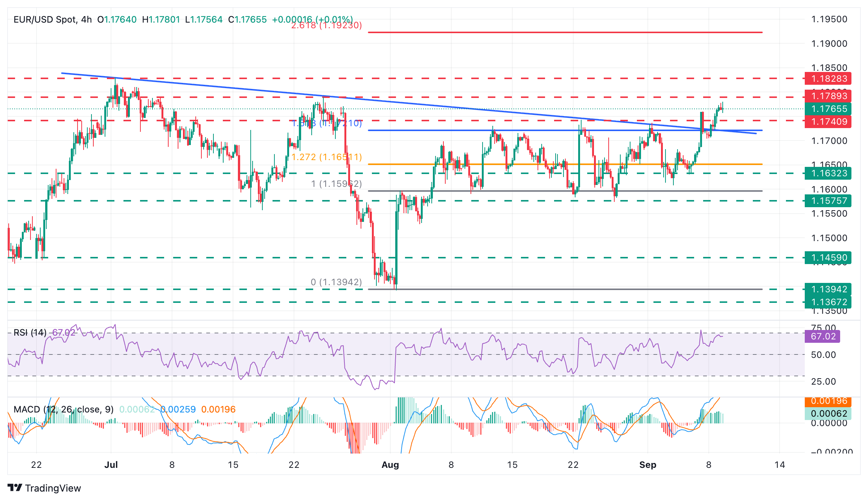The image size is (868, 501).
Task: Select the red 1.18283 price tag
Action: (827, 79)
